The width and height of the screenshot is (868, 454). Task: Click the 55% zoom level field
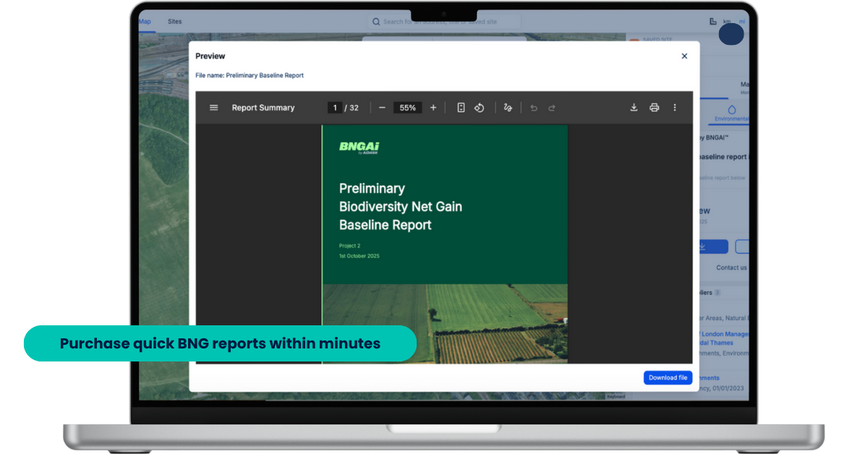pos(407,108)
